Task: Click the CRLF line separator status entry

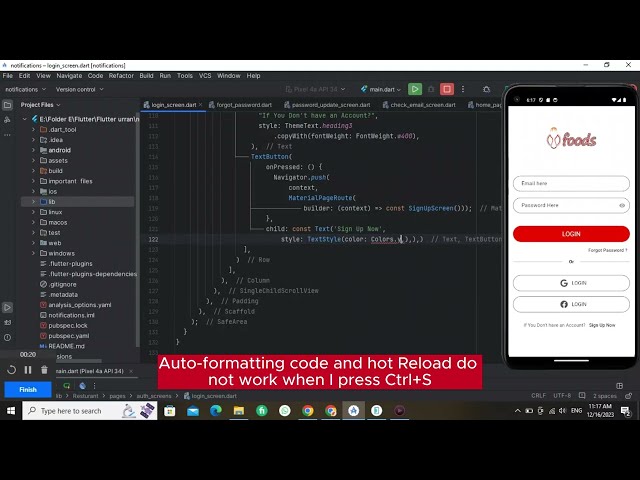Action: coord(538,396)
